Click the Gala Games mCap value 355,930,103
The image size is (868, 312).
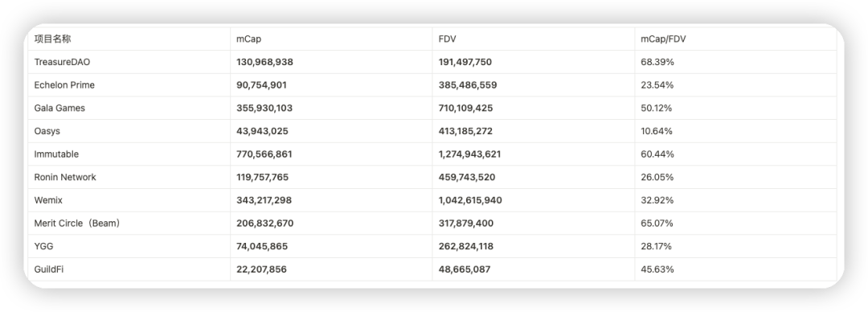(264, 109)
